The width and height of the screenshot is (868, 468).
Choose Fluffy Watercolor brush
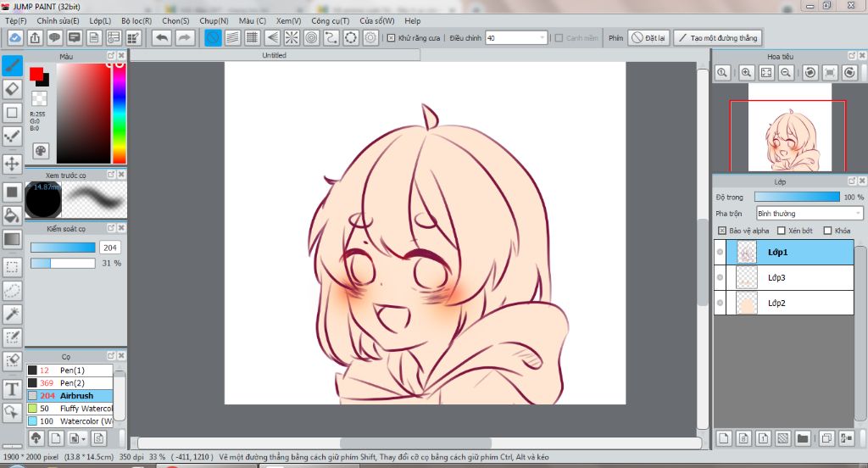pos(70,408)
